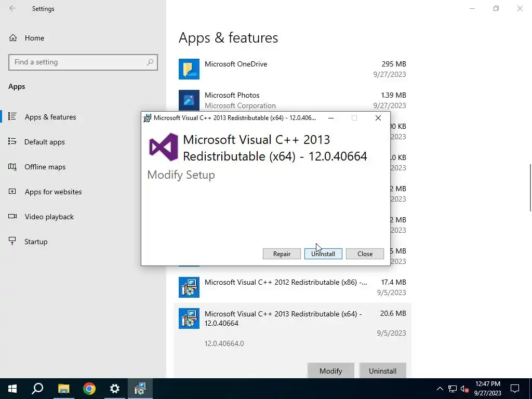Click Modify button for Visual C++ 2013 entry
Viewport: 532px width, 399px height.
tap(330, 371)
